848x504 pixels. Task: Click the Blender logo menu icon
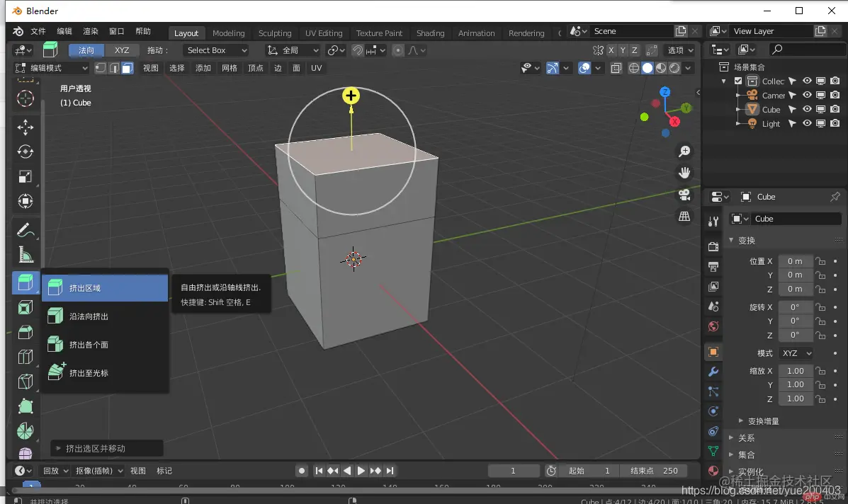[18, 31]
